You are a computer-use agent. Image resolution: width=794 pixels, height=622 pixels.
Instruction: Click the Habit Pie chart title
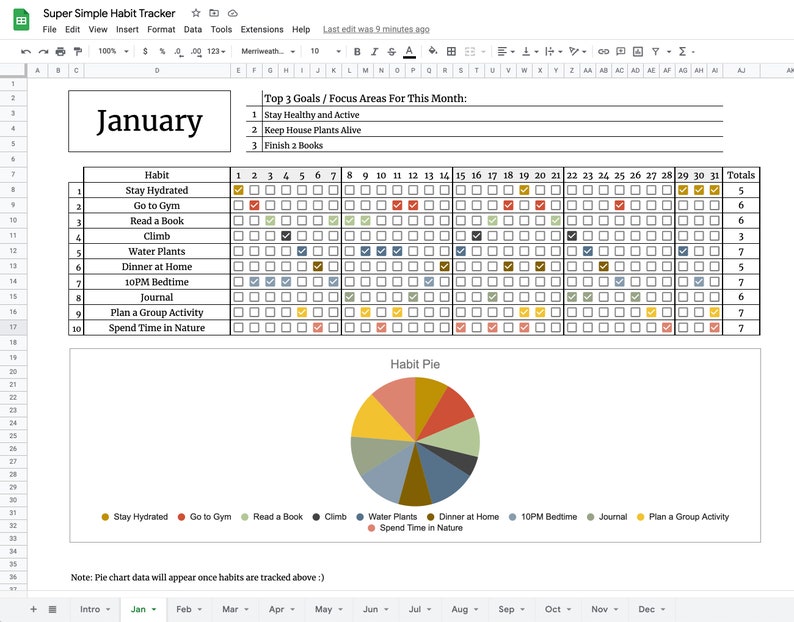(415, 364)
